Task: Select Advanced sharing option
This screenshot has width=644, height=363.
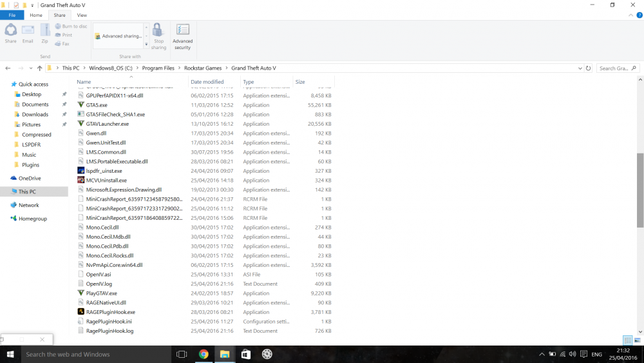Action: (x=118, y=36)
